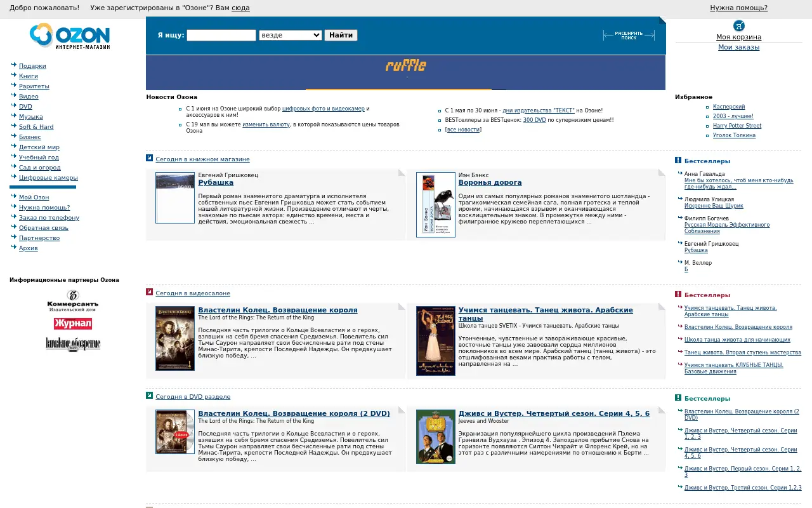Viewport: 812px width, 508px height.
Task: Follow the "сюда" login link
Action: click(x=240, y=8)
